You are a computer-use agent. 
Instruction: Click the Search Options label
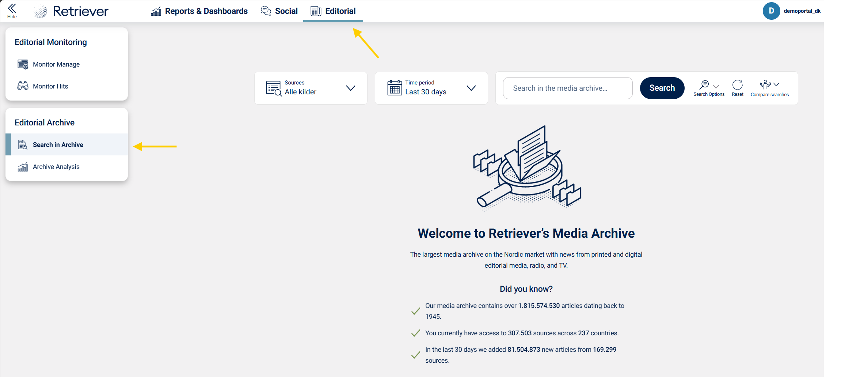[x=709, y=94]
